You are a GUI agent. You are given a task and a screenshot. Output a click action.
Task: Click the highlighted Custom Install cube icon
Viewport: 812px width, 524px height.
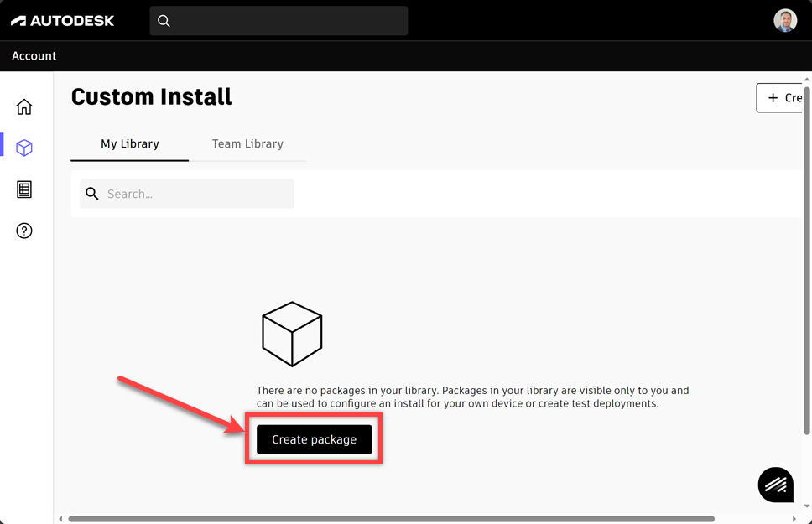24,148
